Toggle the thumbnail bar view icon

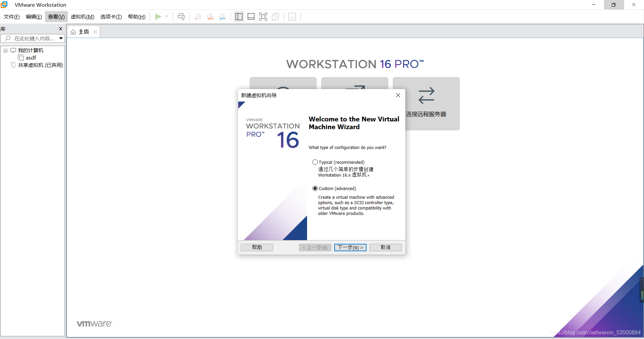click(x=251, y=16)
